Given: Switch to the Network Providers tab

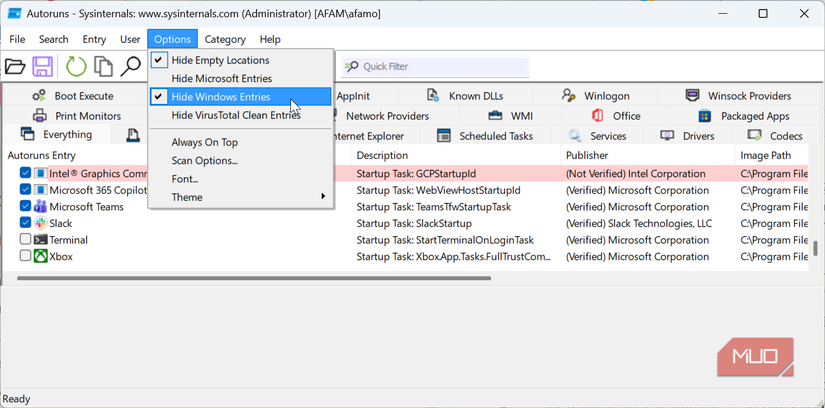Looking at the screenshot, I should pos(388,116).
